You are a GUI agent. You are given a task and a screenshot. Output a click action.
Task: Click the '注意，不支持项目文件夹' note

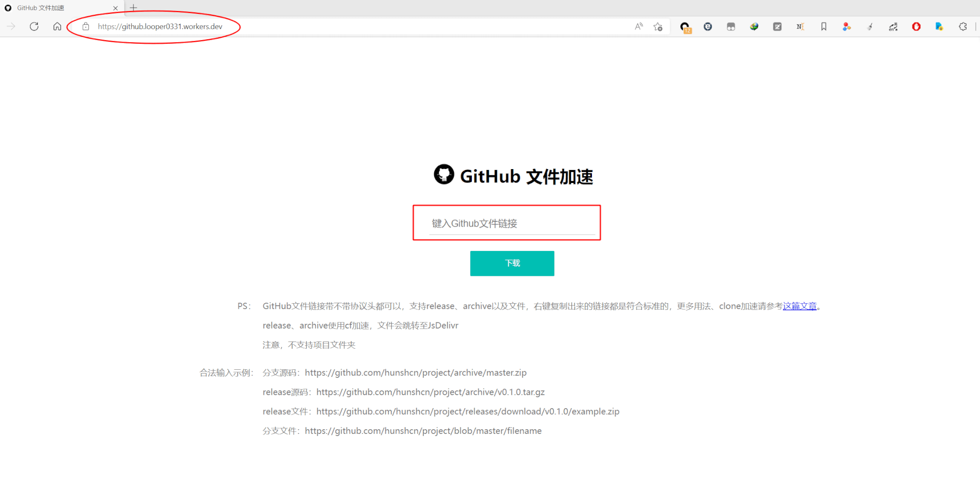point(309,345)
